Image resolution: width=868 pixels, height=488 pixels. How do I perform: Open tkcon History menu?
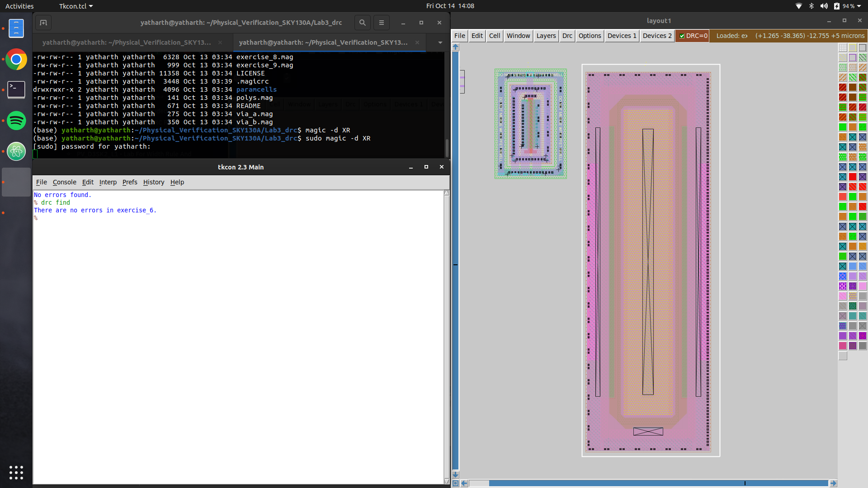tap(154, 182)
